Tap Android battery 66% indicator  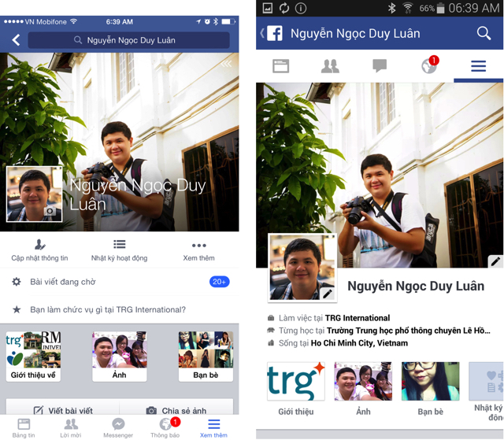432,8
